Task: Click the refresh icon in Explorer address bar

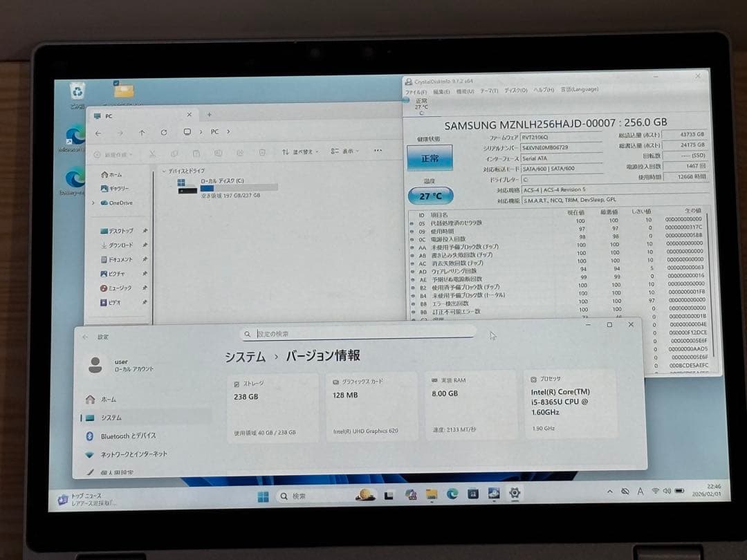Action: click(163, 132)
